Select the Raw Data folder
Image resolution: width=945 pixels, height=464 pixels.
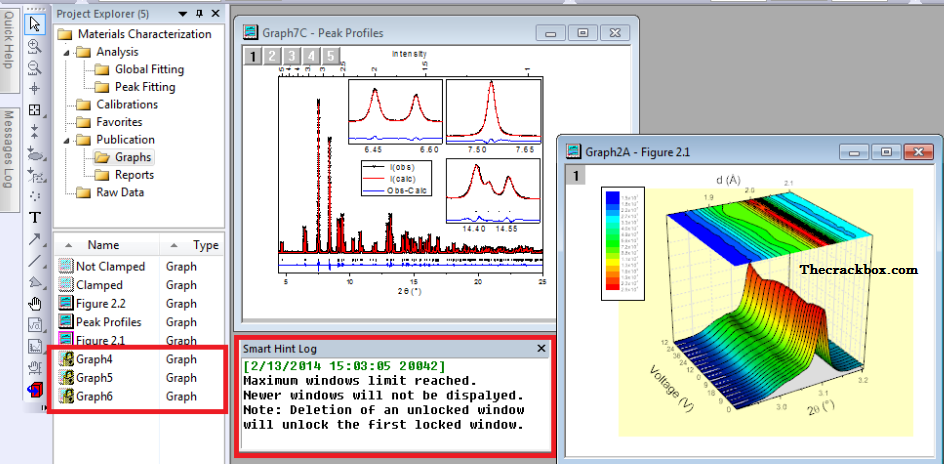[120, 192]
